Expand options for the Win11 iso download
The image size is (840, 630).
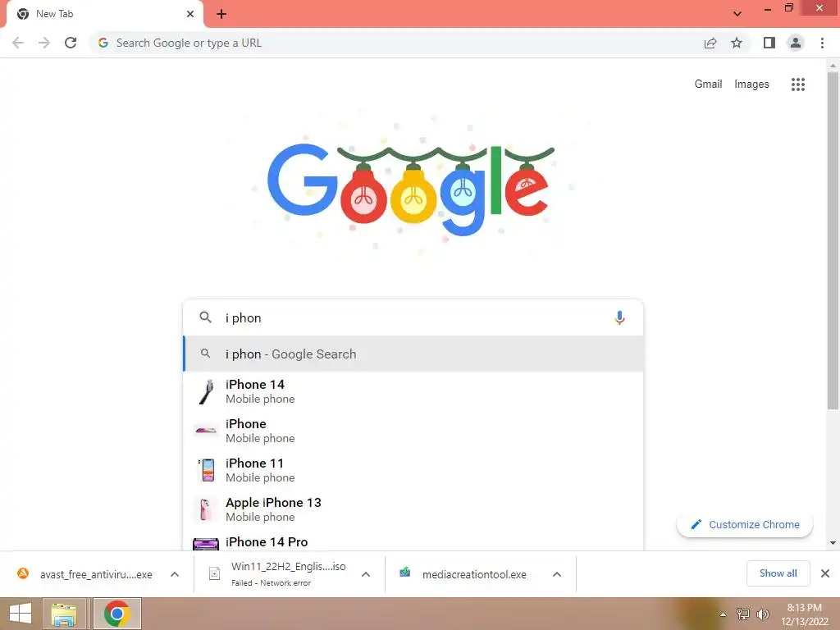coord(366,574)
